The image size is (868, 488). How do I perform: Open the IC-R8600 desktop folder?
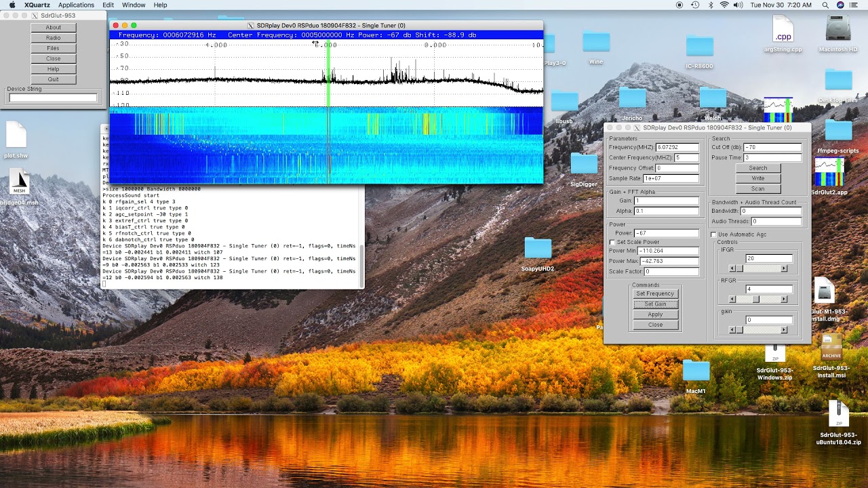click(x=699, y=45)
